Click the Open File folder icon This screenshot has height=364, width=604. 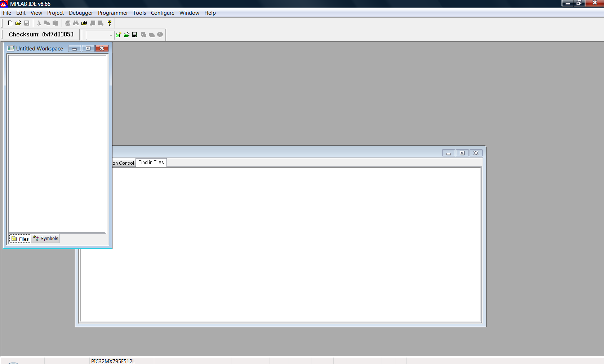[18, 23]
